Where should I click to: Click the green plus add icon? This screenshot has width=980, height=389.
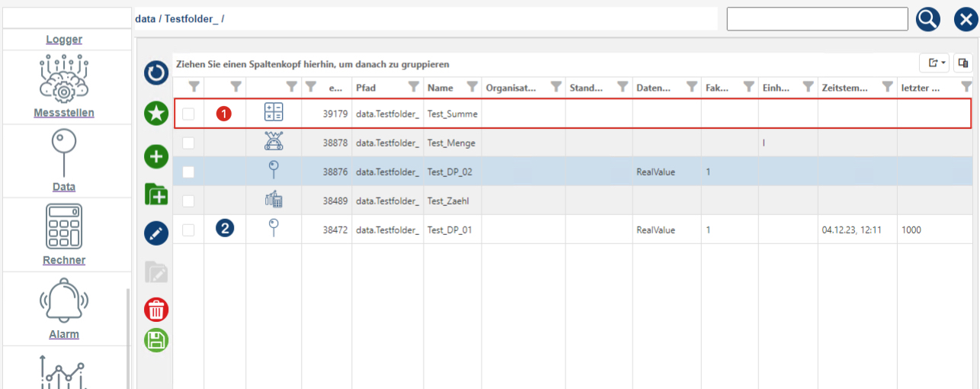pos(156,157)
